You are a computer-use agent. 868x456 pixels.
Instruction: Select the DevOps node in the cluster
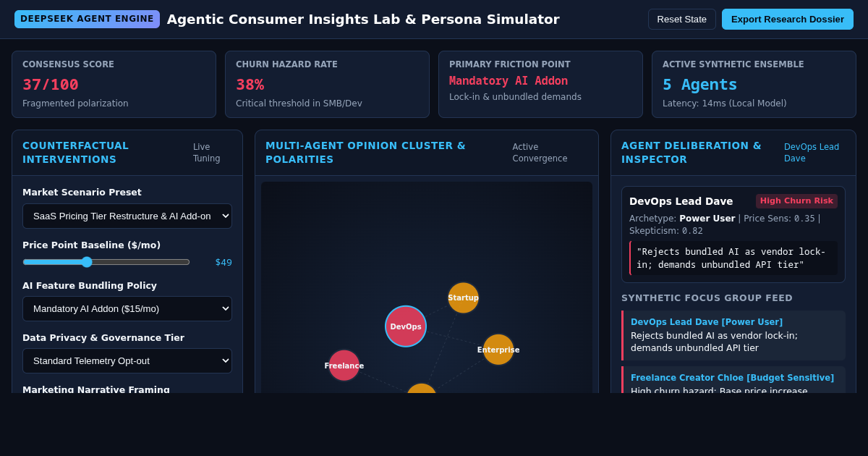[x=406, y=326]
